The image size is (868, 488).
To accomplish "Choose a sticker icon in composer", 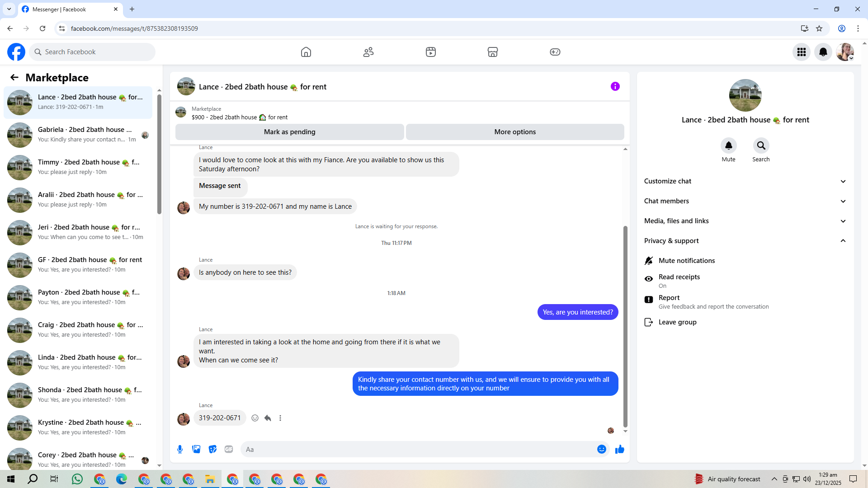I will coord(212,449).
